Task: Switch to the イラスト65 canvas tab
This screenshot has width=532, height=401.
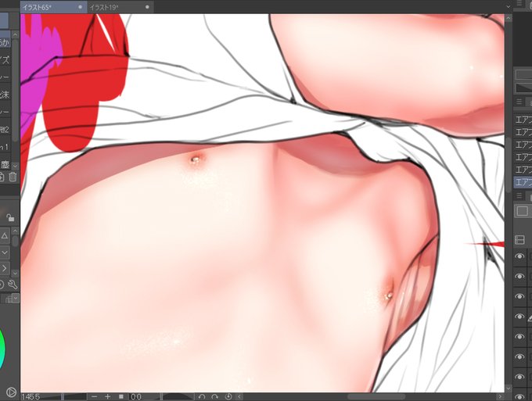Action: [53, 7]
